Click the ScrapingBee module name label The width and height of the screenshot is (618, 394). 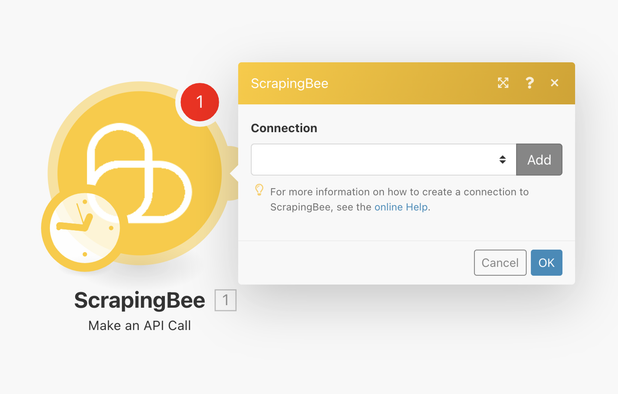point(140,301)
